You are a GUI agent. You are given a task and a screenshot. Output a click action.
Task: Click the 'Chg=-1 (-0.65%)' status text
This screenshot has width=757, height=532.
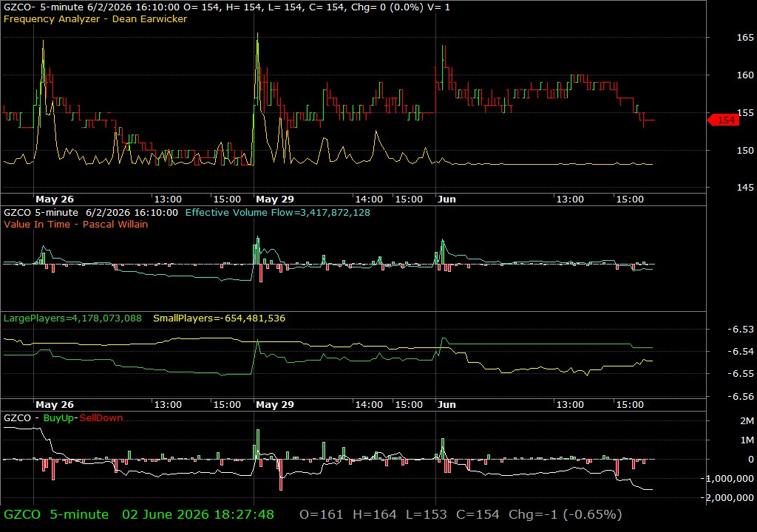click(566, 514)
